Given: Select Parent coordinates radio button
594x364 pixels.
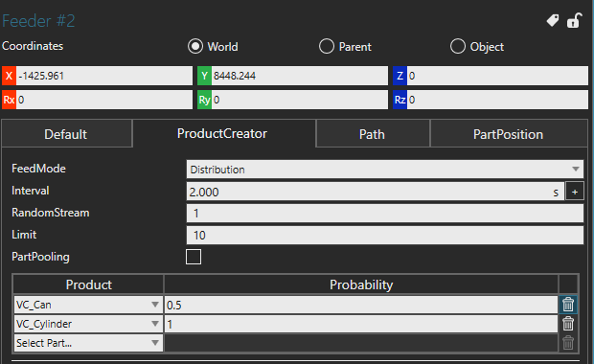Looking at the screenshot, I should tap(327, 46).
